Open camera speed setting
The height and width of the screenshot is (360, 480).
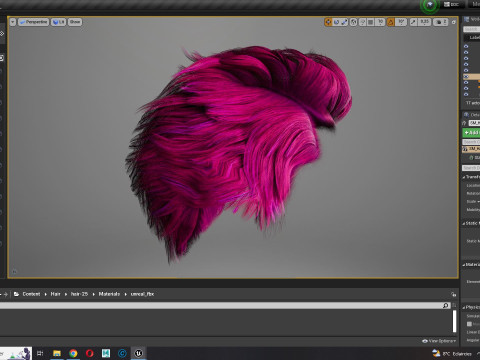point(441,22)
